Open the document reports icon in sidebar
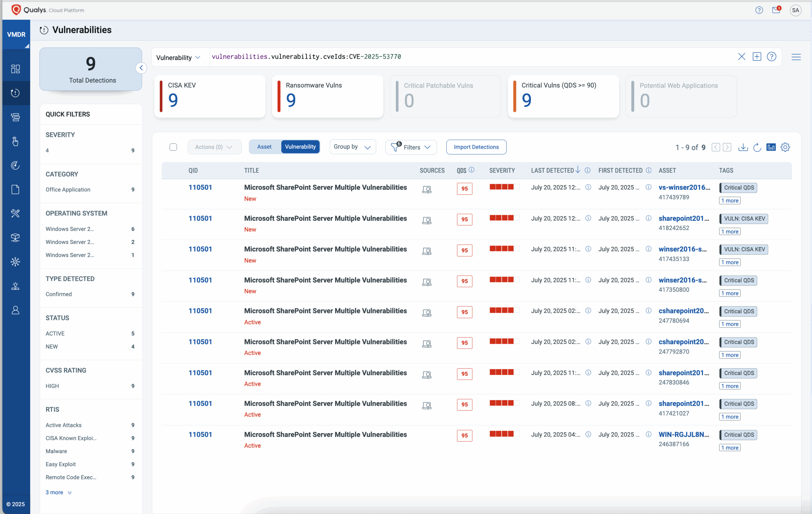Image resolution: width=812 pixels, height=514 pixels. (x=16, y=189)
